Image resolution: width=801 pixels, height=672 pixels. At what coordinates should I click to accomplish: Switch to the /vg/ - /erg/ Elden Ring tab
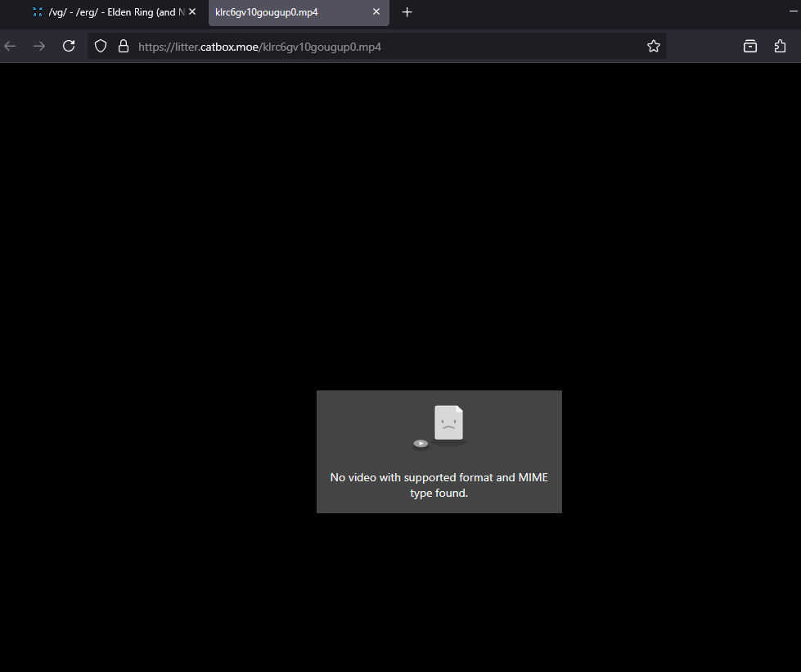[x=114, y=12]
